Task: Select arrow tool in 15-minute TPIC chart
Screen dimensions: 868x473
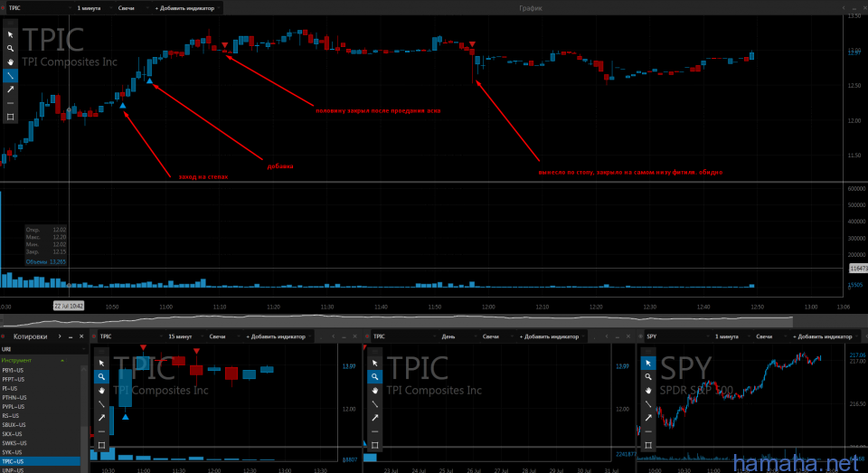Action: (101, 418)
